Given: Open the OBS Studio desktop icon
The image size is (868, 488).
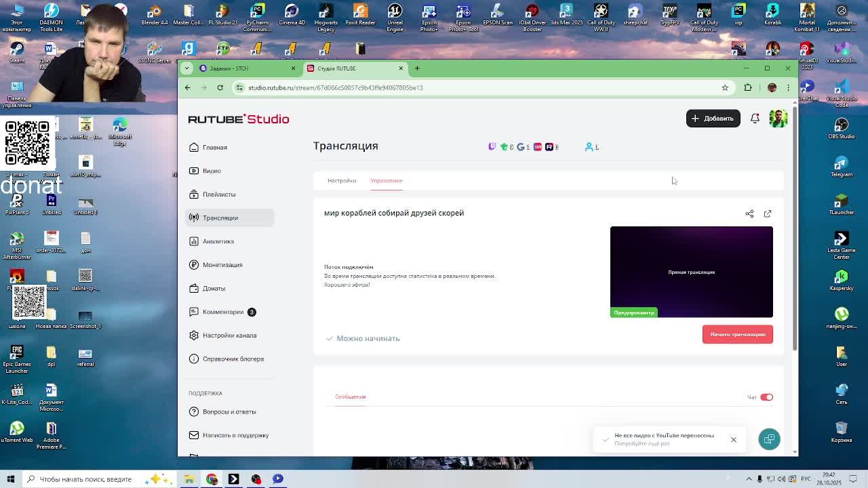Looking at the screenshot, I should (842, 129).
